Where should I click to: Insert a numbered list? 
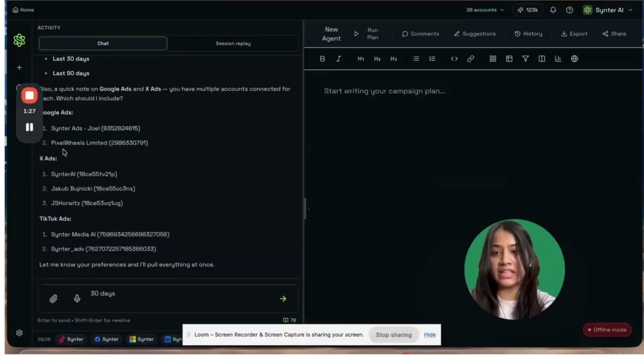click(x=432, y=59)
